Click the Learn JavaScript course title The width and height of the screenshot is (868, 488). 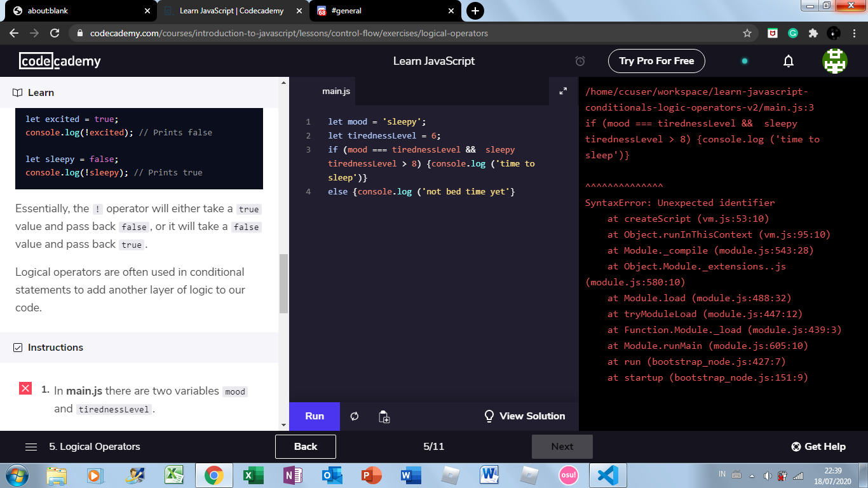tap(434, 61)
